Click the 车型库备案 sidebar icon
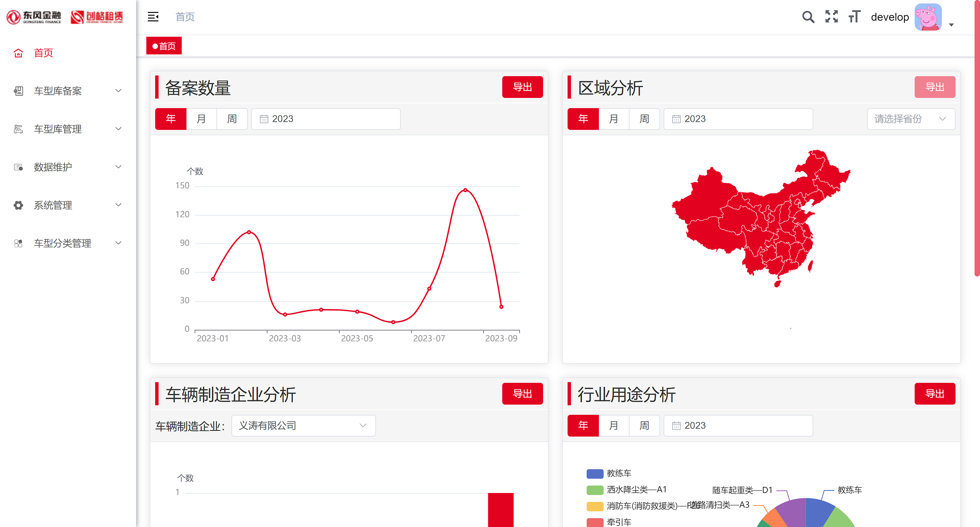The height and width of the screenshot is (527, 980). click(18, 91)
